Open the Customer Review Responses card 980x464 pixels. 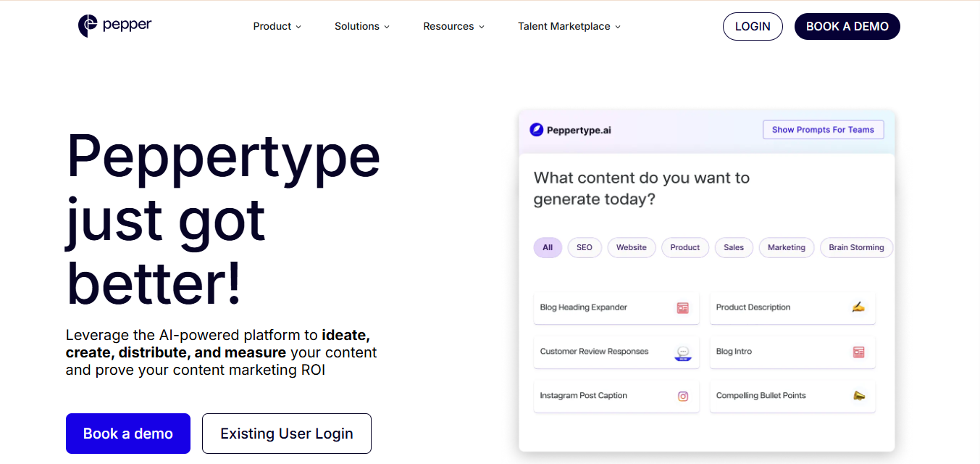616,352
